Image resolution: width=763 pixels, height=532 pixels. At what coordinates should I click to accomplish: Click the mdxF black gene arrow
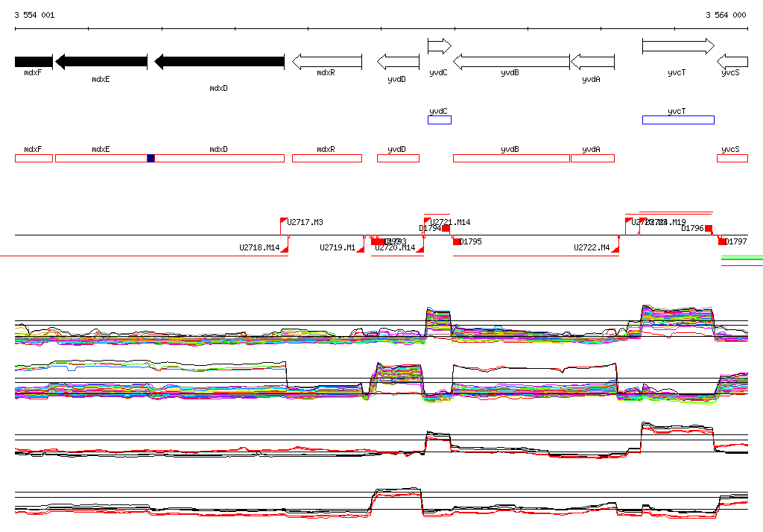tap(33, 62)
